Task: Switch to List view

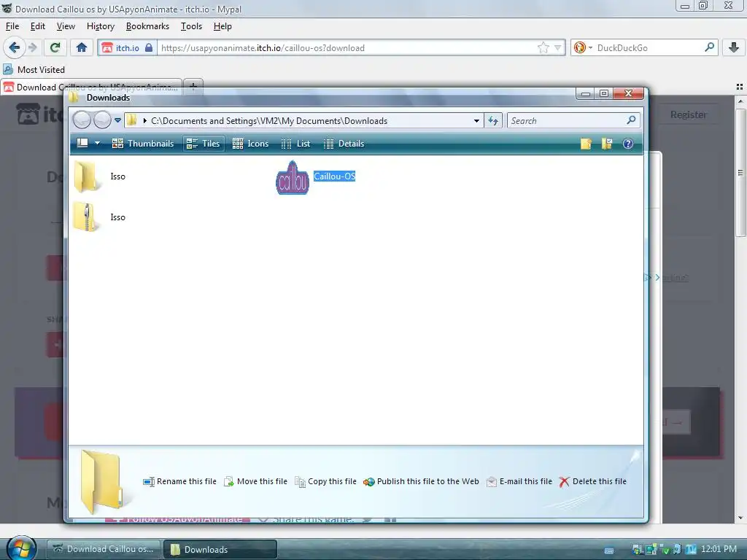Action: click(x=296, y=144)
